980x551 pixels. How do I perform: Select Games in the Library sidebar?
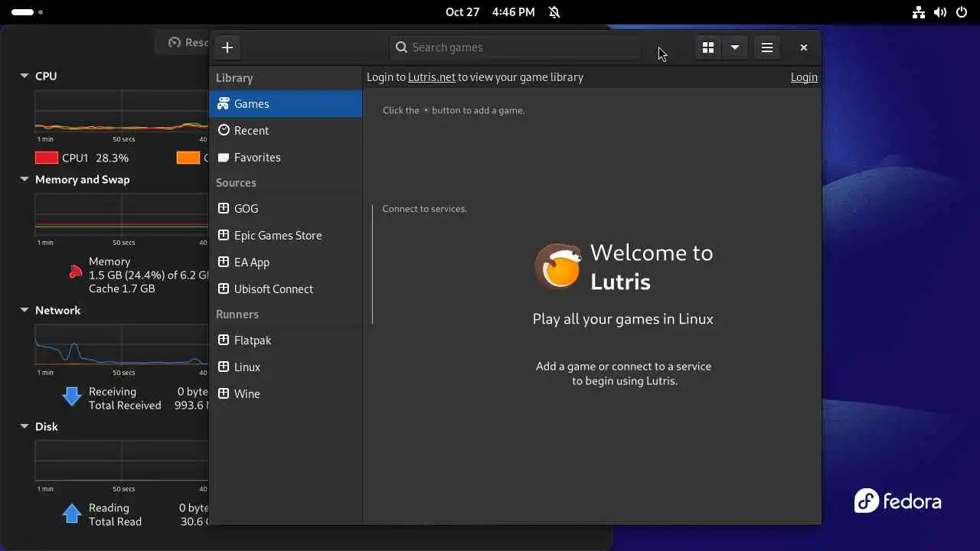(x=286, y=104)
